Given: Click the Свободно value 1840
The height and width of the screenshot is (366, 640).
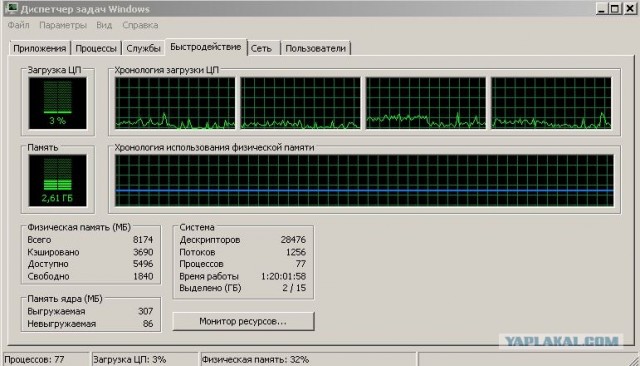Looking at the screenshot, I should point(143,276).
